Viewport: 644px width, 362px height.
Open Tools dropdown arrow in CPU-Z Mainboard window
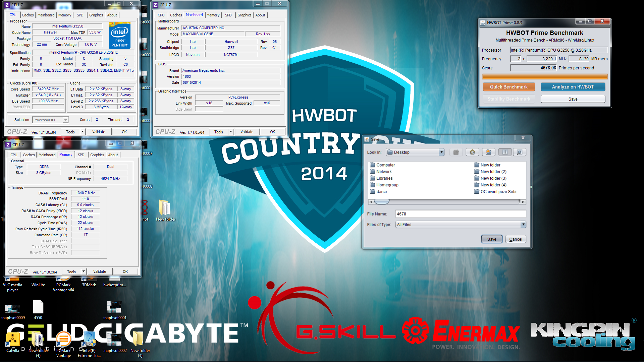231,132
